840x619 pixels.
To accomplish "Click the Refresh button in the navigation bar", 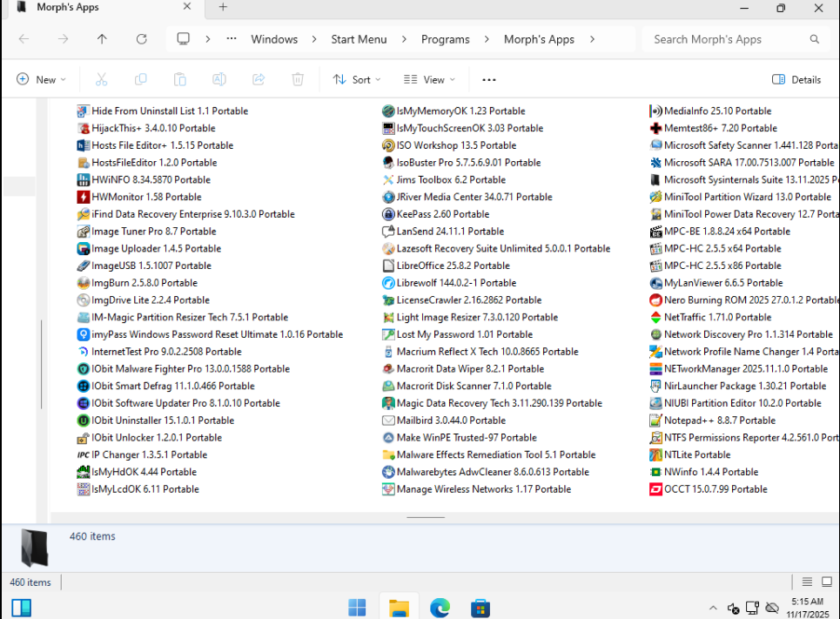I will click(142, 39).
